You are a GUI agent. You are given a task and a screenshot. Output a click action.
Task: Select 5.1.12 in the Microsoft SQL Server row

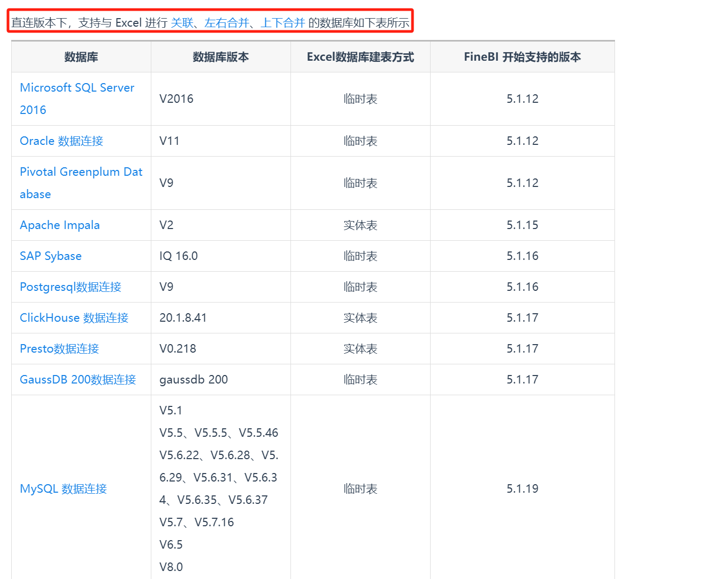click(x=522, y=99)
